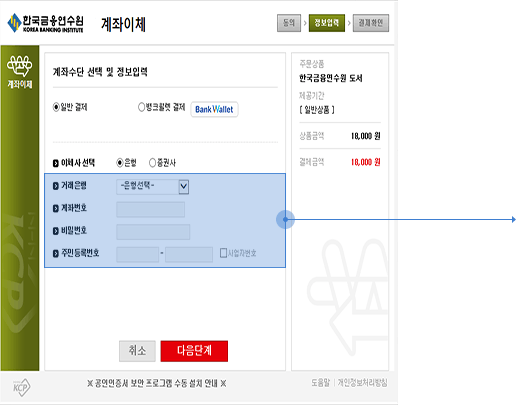Click the 계좌수단 선택 및 정보입력 heading
Viewport: 516px width, 405px height.
(100, 72)
